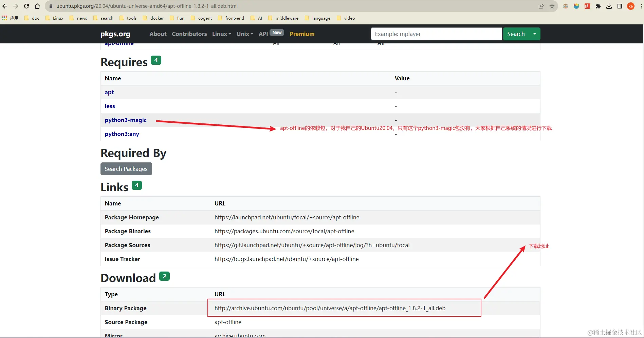This screenshot has width=644, height=338.
Task: Bookmark this page with star icon
Action: click(552, 6)
